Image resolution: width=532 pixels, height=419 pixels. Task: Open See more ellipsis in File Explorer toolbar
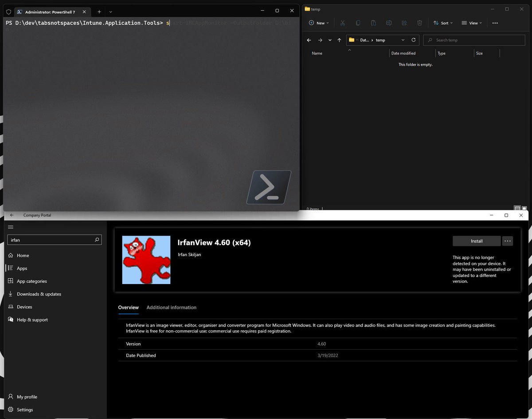495,23
